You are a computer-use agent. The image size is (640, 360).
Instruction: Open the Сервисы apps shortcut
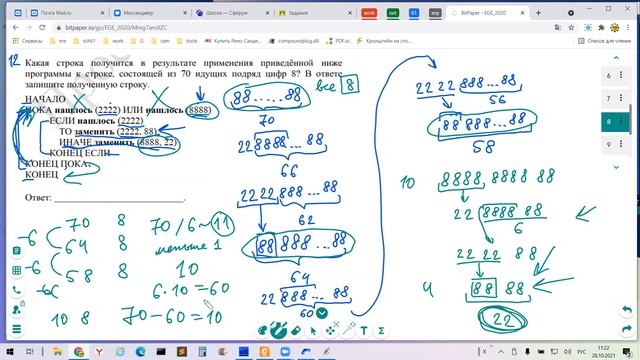coord(27,41)
